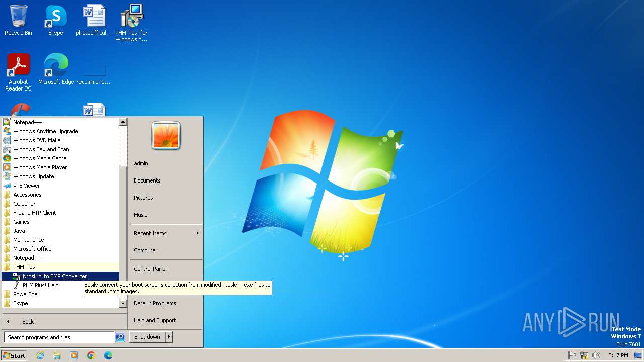This screenshot has width=644, height=362.
Task: Expand FileZilla FTP Client folder
Action: click(60, 213)
